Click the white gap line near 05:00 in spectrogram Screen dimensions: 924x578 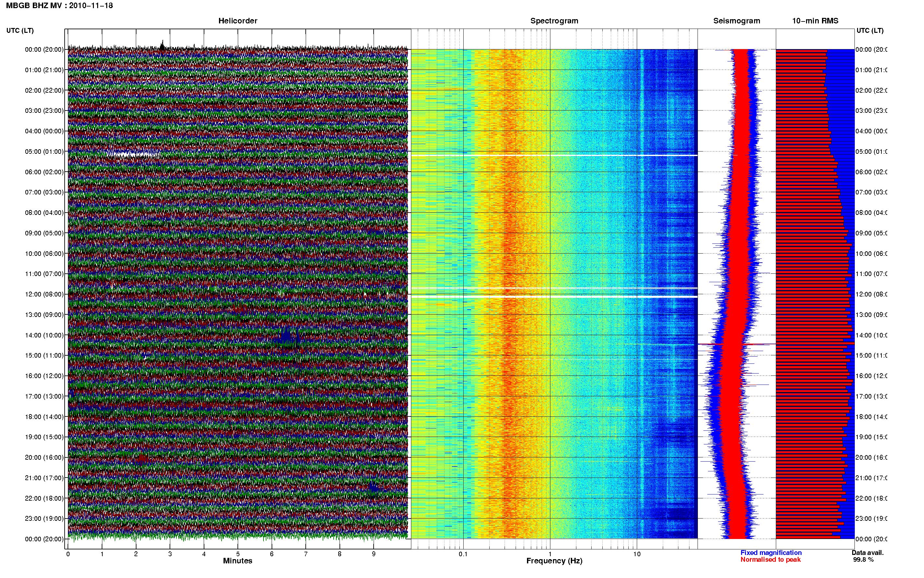coord(554,156)
